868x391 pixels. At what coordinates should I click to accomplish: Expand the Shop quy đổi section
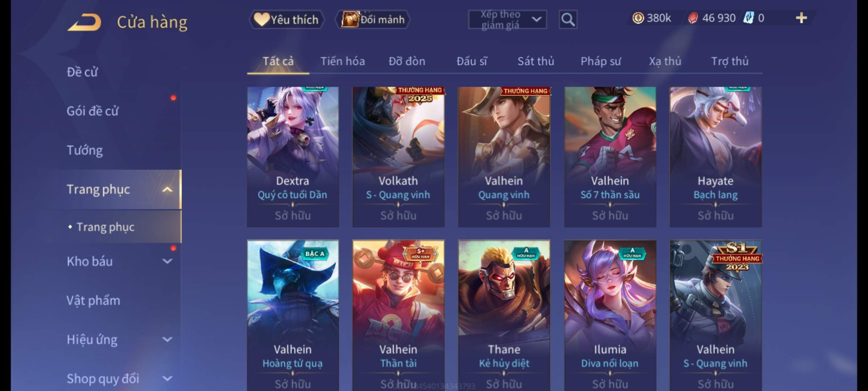[x=167, y=378]
